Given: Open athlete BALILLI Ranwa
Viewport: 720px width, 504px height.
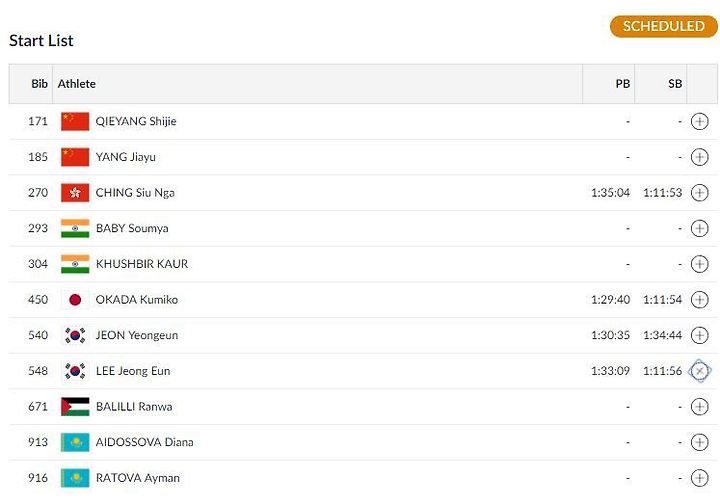Looking at the screenshot, I should [134, 407].
